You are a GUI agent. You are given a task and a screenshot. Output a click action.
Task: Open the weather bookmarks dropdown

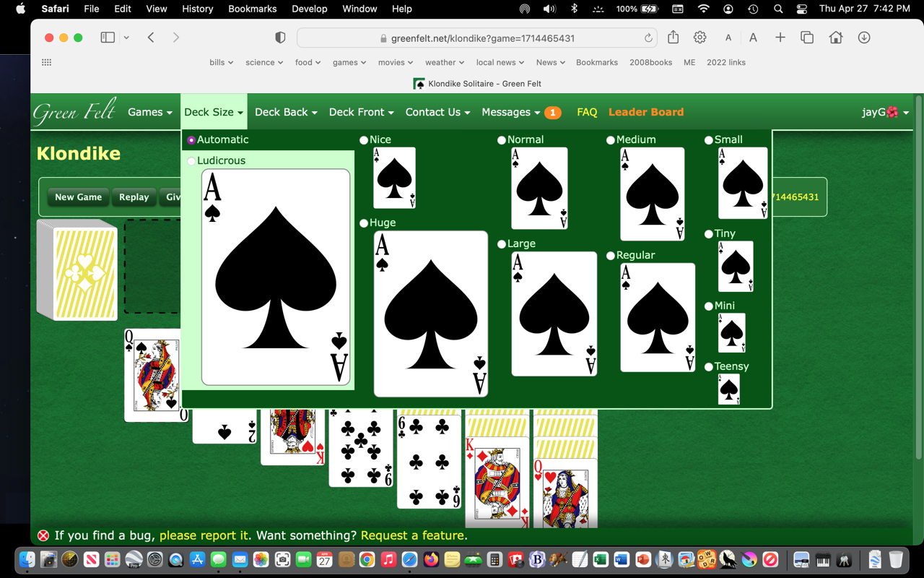(444, 62)
